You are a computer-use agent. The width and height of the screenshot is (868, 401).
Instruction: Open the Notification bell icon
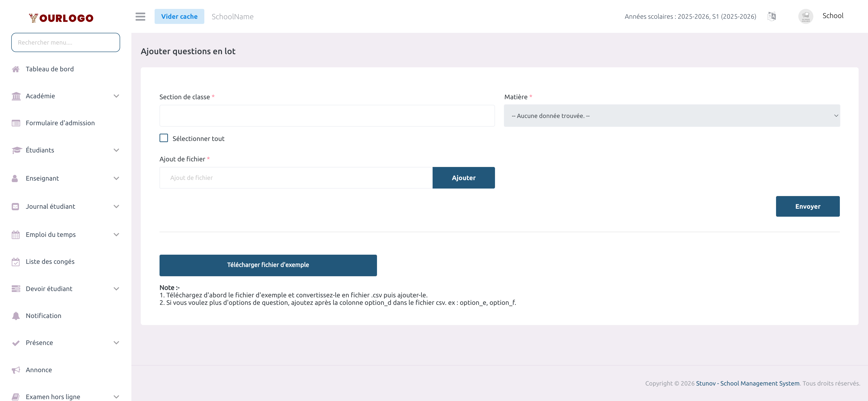pos(16,315)
